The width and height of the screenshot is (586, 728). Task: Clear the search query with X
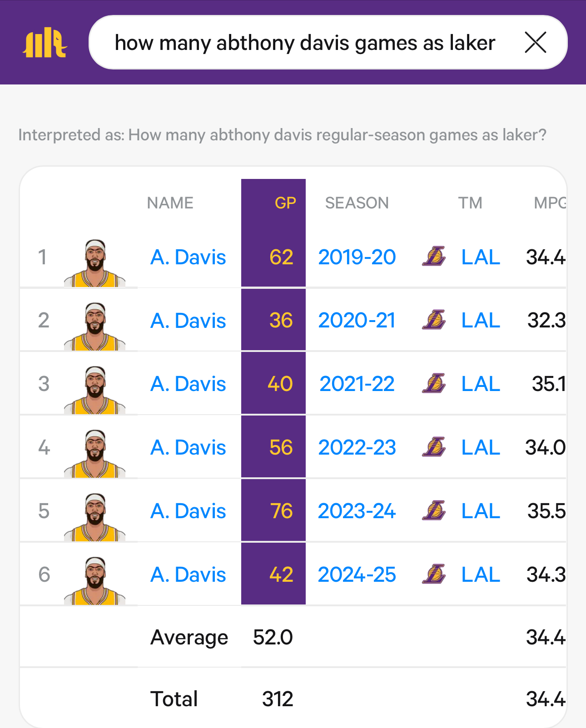pyautogui.click(x=535, y=43)
